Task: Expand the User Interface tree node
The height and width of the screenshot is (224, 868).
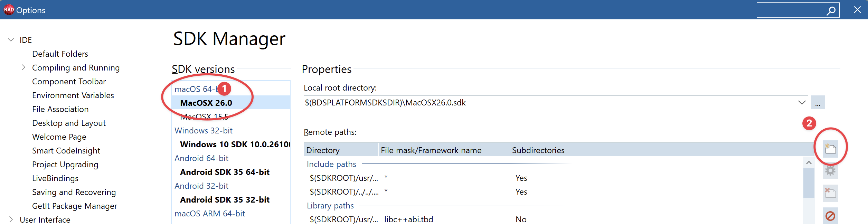Action: pyautogui.click(x=11, y=220)
